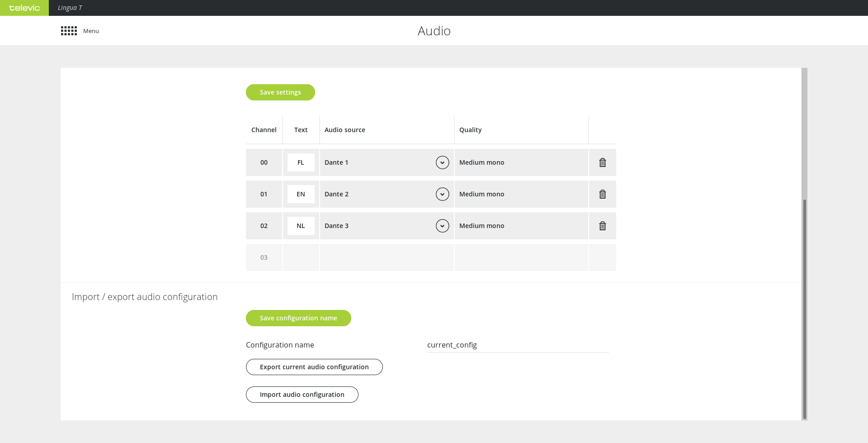
Task: Edit the NL text field
Action: tap(301, 226)
